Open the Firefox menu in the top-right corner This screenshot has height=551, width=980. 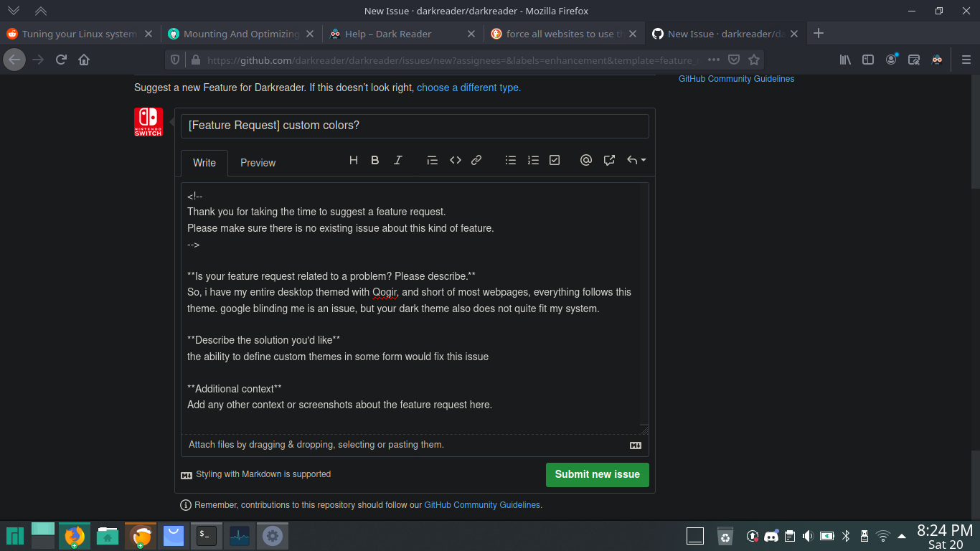point(965,60)
